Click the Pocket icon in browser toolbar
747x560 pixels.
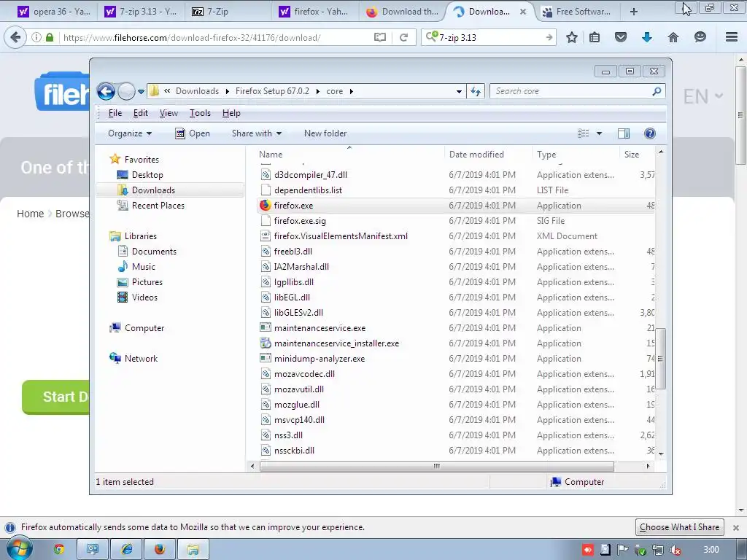point(620,37)
